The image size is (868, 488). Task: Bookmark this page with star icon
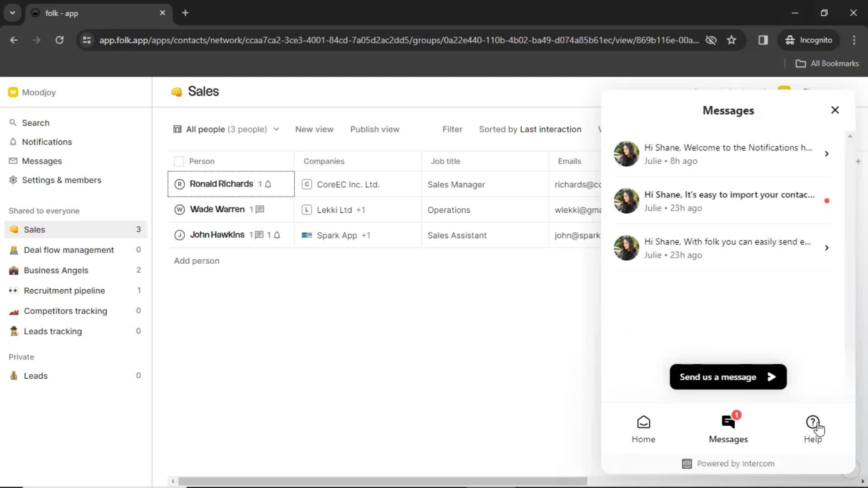[x=731, y=40]
